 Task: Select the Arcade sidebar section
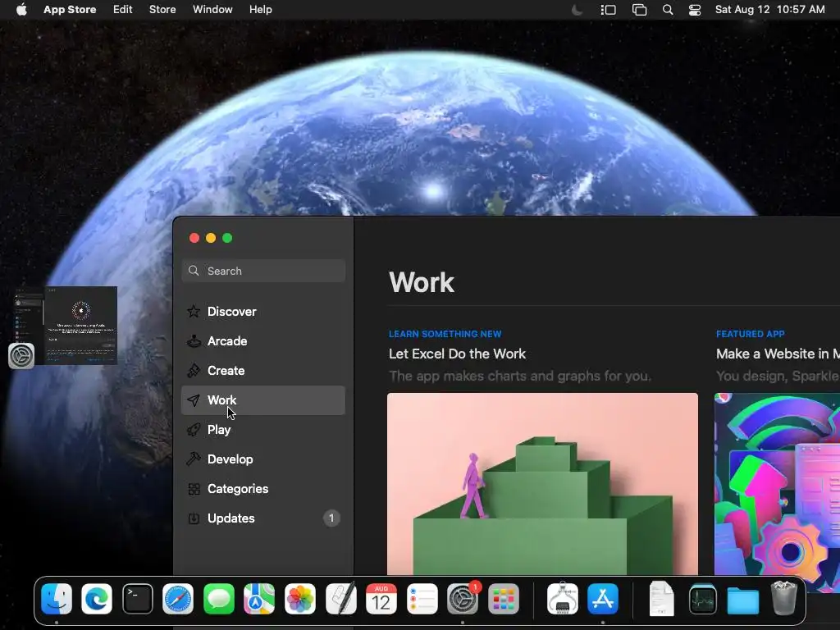(263, 341)
